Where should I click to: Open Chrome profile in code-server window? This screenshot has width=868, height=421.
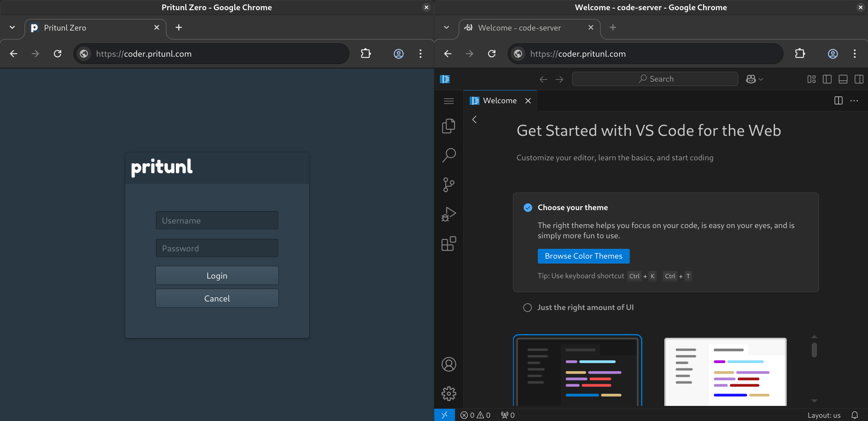tap(833, 53)
